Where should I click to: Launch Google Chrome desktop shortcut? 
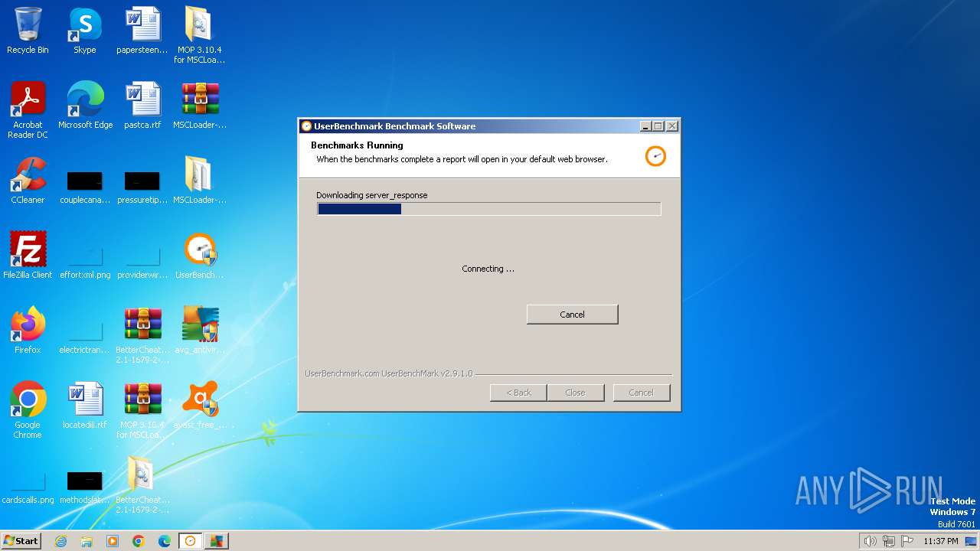point(28,409)
